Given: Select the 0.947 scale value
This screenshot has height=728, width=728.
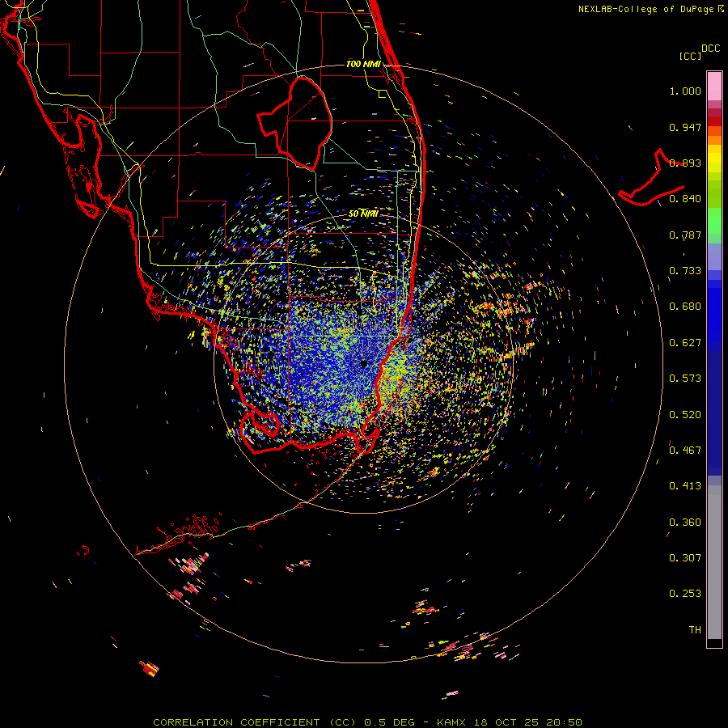Looking at the screenshot, I should tap(685, 127).
